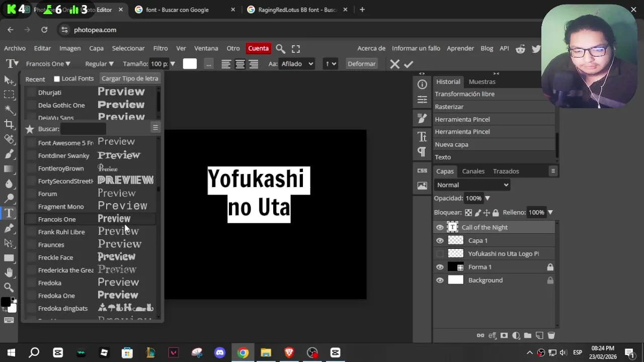Confirm text edit with checkmark

point(409,64)
